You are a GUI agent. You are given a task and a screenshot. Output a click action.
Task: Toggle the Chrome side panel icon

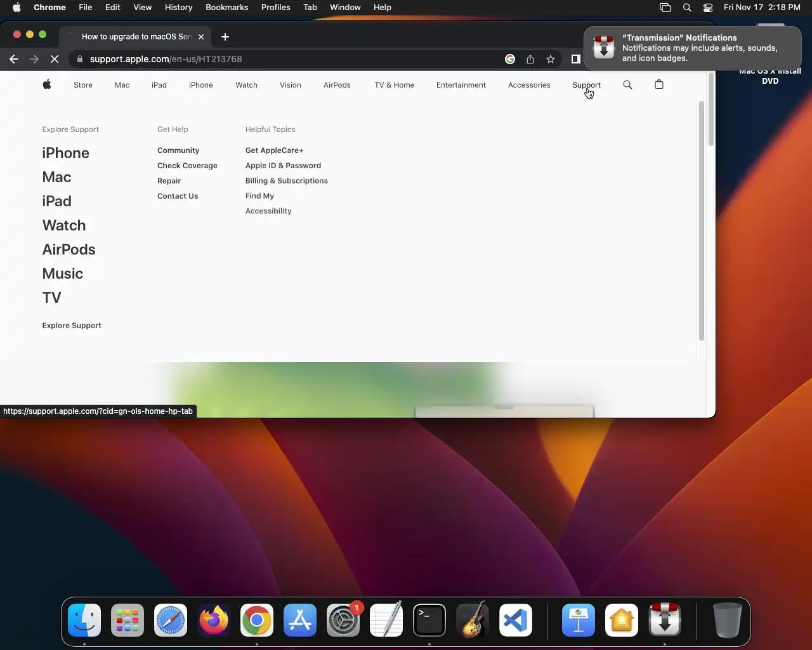tap(576, 59)
